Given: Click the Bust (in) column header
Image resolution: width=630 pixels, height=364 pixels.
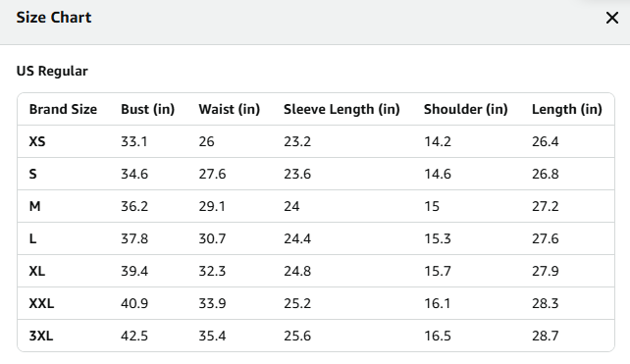Looking at the screenshot, I should point(147,109).
